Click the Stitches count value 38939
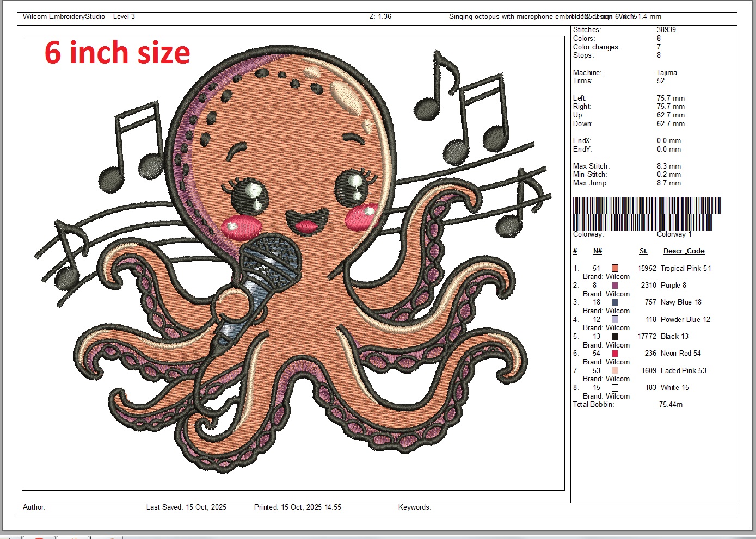 [666, 30]
